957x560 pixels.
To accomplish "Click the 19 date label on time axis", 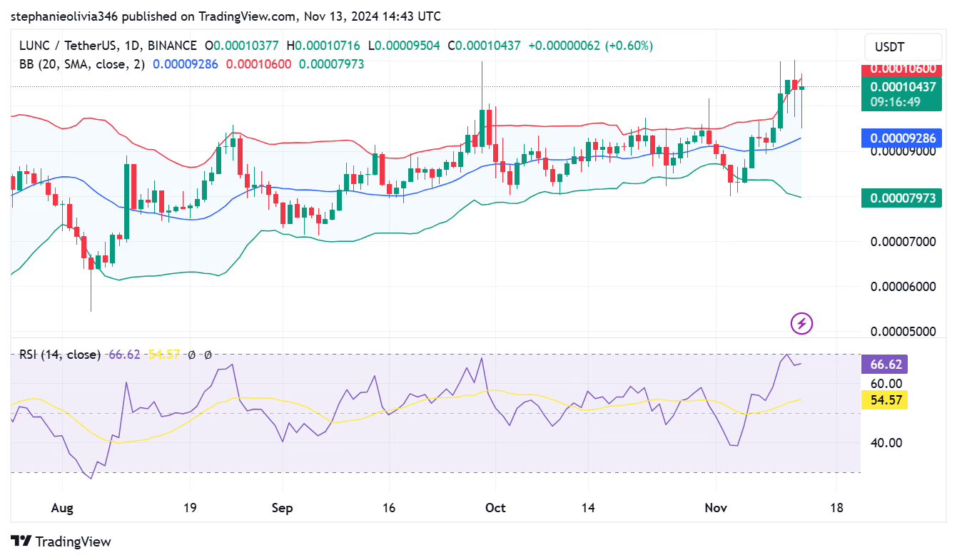I will [x=190, y=508].
